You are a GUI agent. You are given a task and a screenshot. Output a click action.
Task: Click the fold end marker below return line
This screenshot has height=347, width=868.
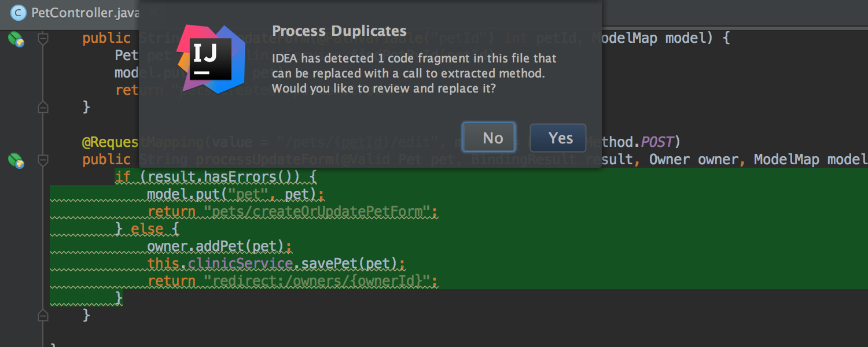[x=43, y=107]
